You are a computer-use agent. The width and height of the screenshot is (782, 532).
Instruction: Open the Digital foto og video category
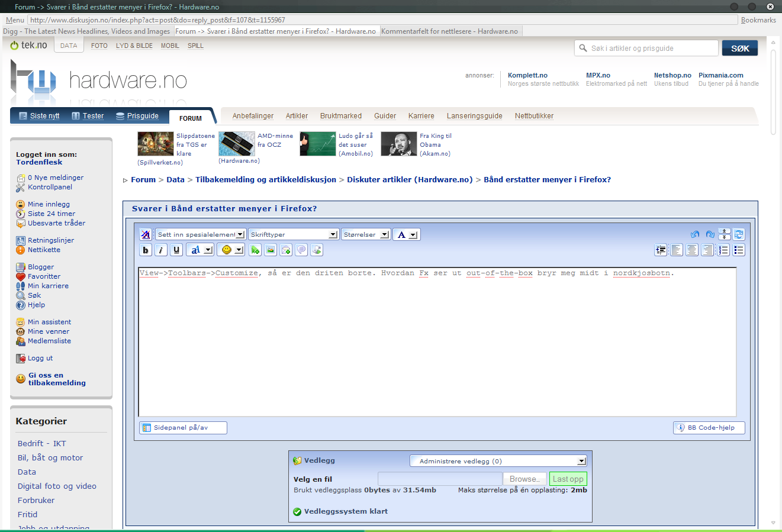click(57, 486)
